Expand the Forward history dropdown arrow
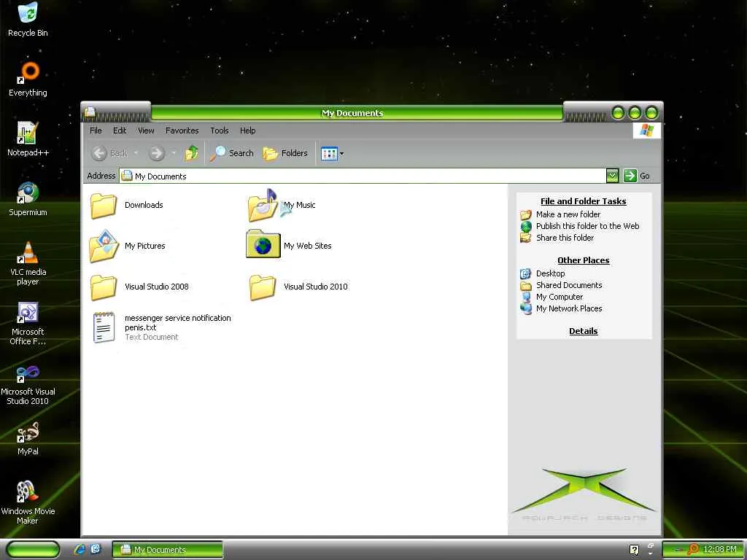747x560 pixels. coord(174,153)
